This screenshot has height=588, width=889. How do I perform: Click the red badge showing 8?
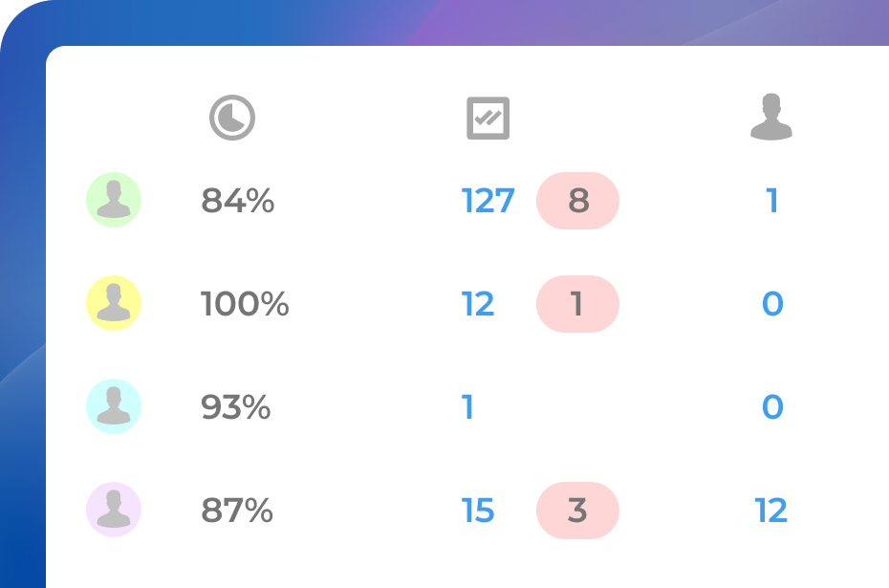click(x=577, y=201)
